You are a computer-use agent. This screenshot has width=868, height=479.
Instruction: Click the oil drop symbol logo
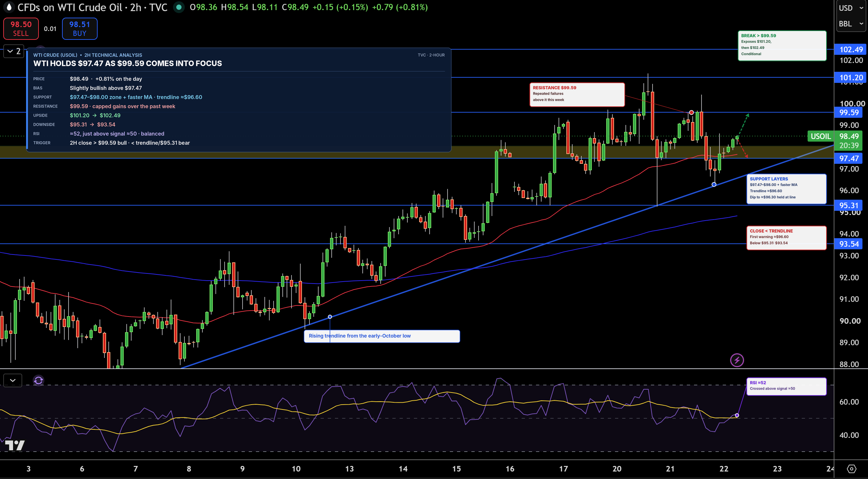click(9, 7)
